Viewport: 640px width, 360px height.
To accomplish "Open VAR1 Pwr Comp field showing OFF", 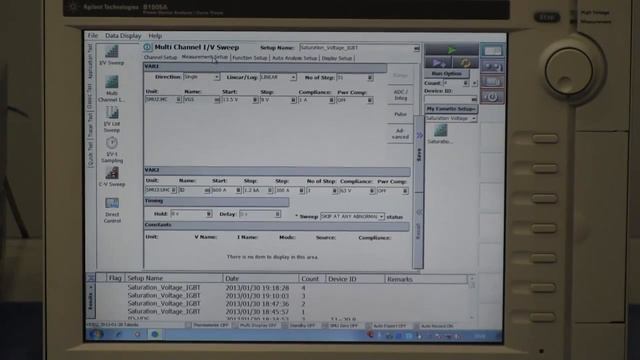I will (354, 100).
